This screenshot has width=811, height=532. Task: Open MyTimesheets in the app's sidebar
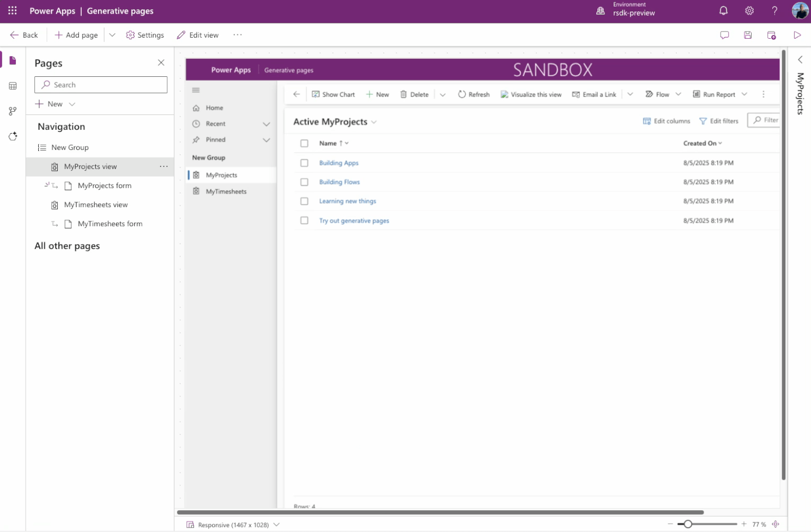226,192
